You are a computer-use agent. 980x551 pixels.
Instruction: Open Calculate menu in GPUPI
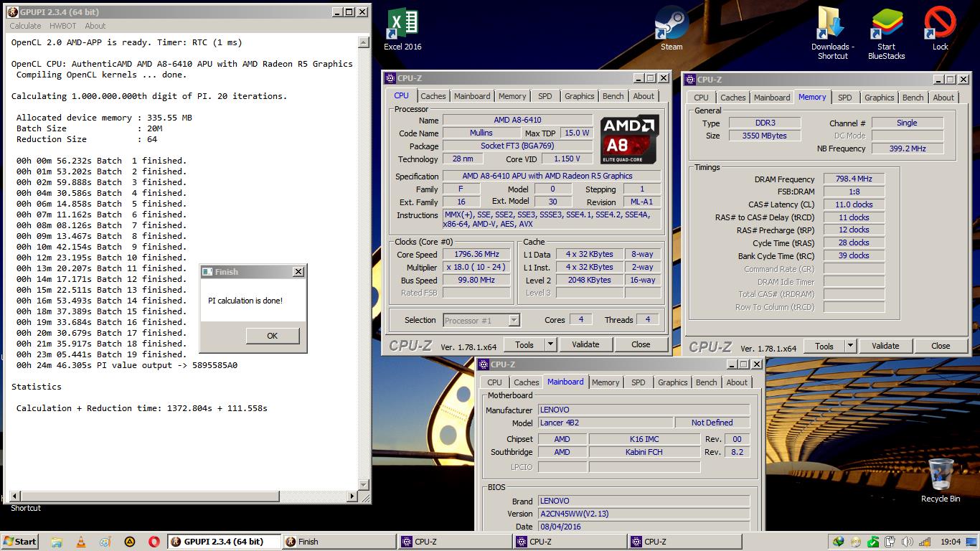[25, 26]
